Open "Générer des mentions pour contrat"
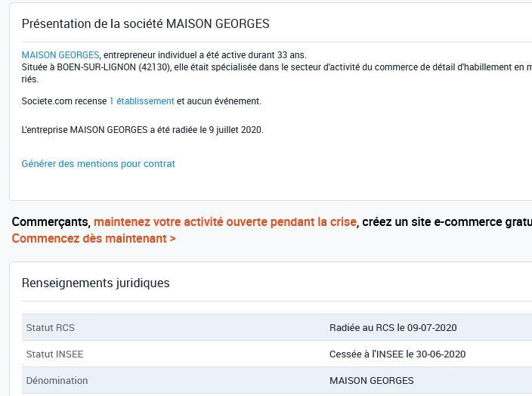532x396 pixels. pyautogui.click(x=98, y=164)
